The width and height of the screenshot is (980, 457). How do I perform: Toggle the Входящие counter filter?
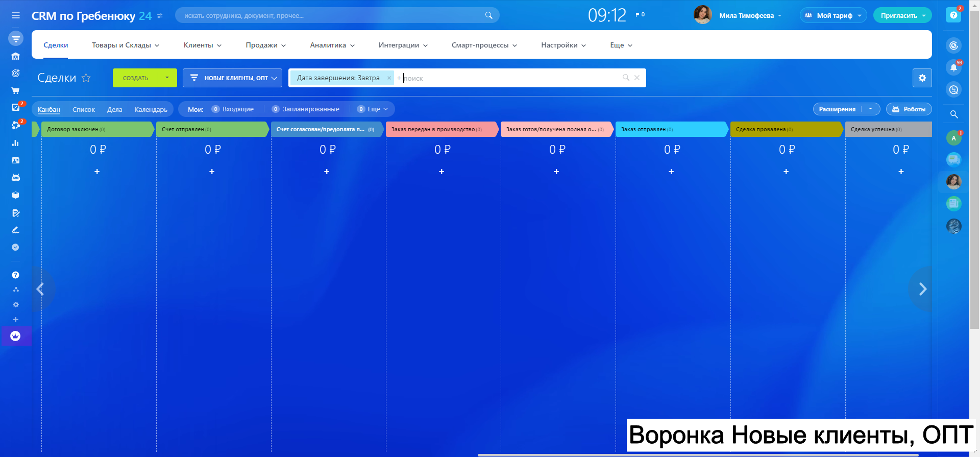pos(233,109)
